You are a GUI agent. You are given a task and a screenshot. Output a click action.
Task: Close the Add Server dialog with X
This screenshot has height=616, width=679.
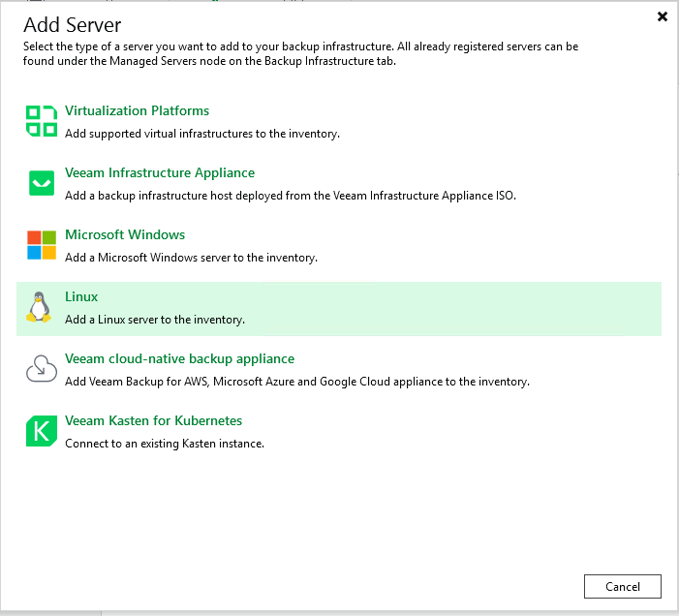(x=663, y=16)
